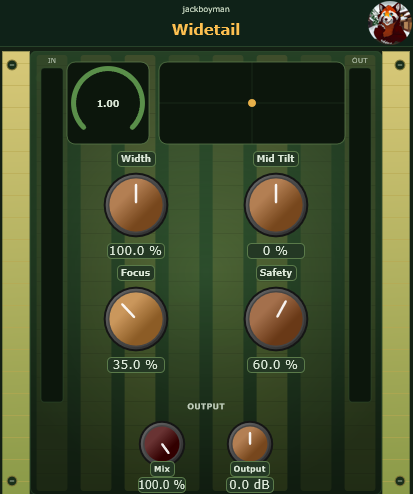
Task: Select the Mid Tilt value field 0 %
Action: (x=276, y=251)
